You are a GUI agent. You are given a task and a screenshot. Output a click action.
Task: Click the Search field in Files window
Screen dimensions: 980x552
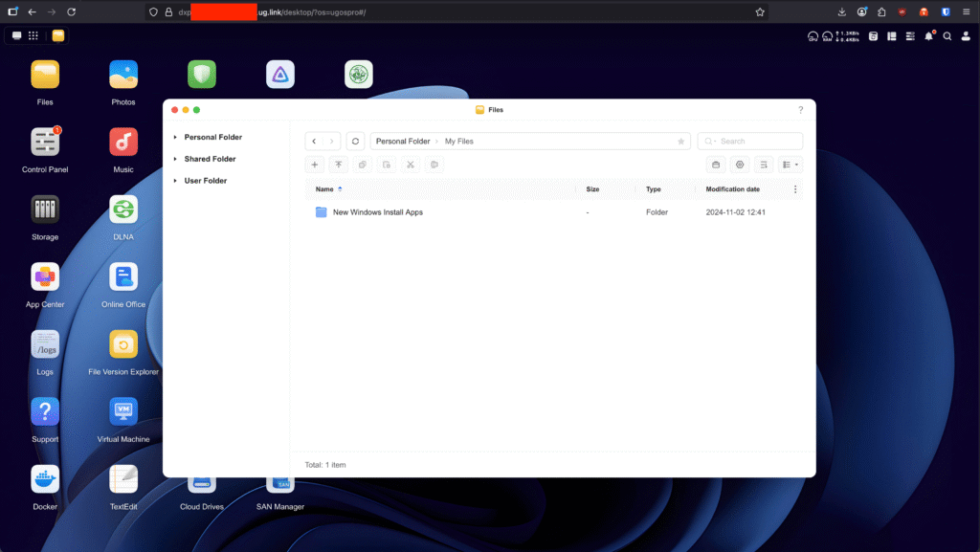[x=751, y=142]
